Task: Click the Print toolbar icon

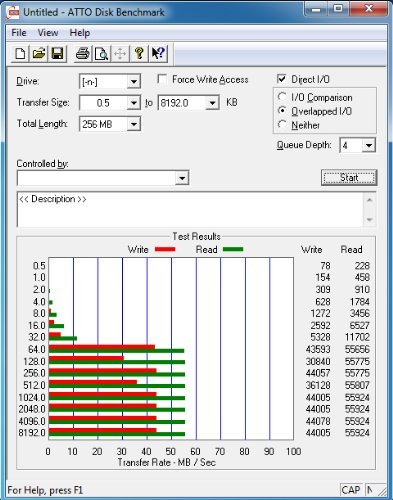Action: click(x=83, y=53)
